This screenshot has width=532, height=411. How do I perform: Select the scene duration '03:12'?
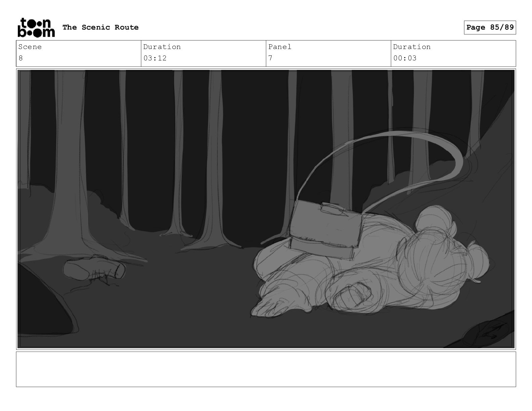[x=155, y=58]
